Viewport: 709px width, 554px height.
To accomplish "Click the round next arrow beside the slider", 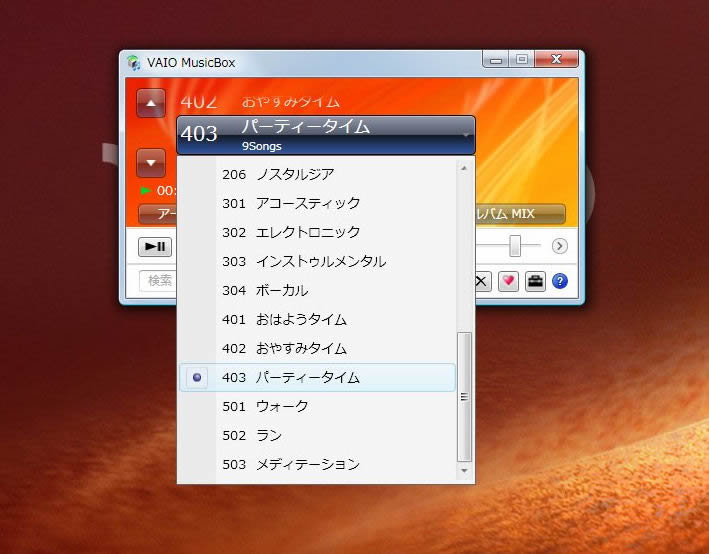I will (x=560, y=246).
